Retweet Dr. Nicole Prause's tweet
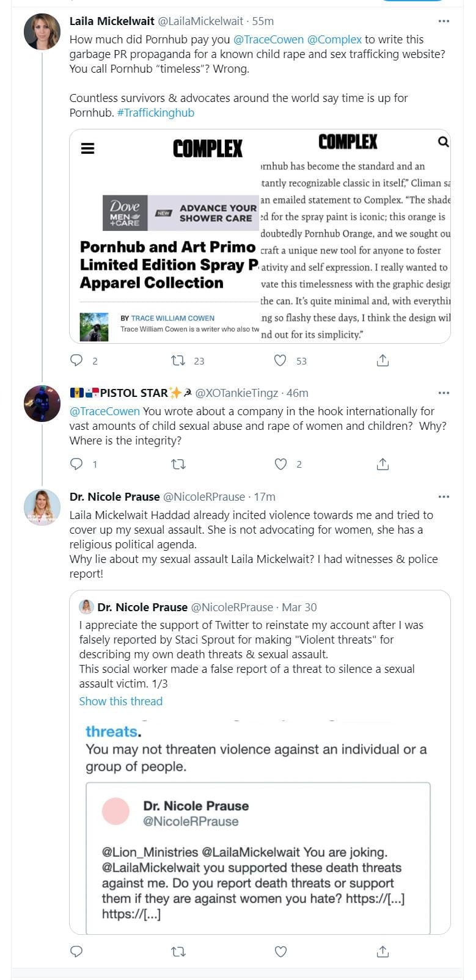 pyautogui.click(x=178, y=951)
